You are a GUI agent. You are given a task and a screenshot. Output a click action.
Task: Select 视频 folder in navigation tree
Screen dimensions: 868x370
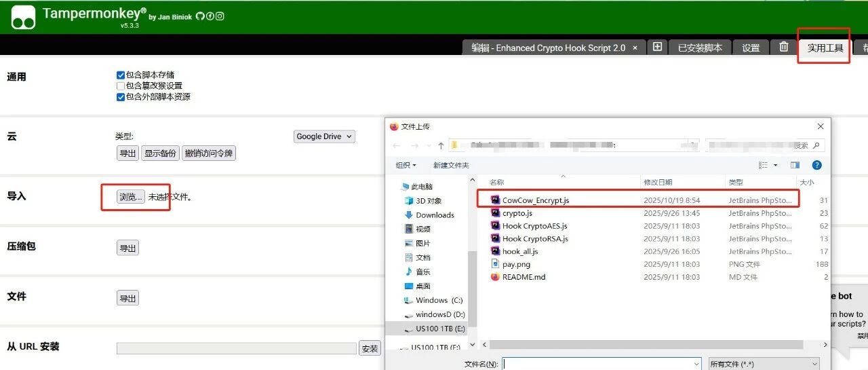(417, 229)
